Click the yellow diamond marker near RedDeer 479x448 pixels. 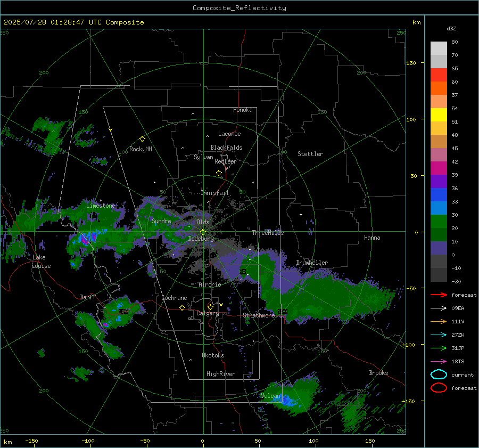(219, 173)
